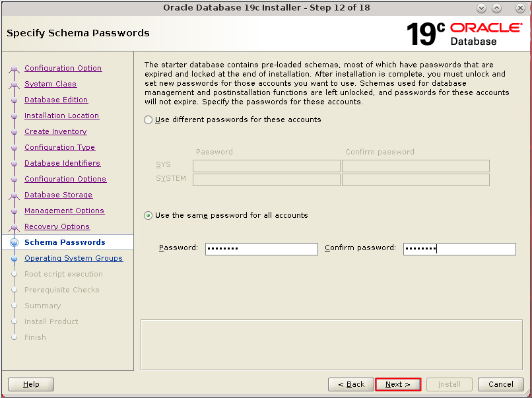The height and width of the screenshot is (398, 532).
Task: Click the Operating System Groups link
Action: pos(73,258)
